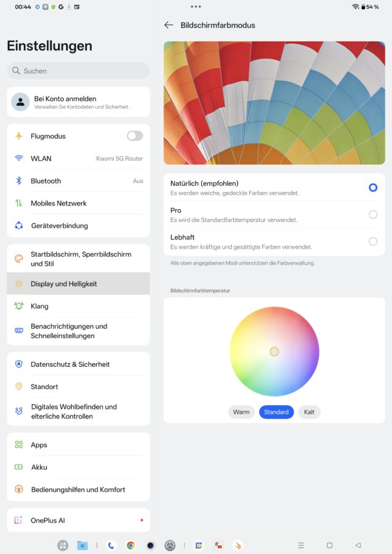Tap the back triangle navigation button
This screenshot has width=392, height=554.
(358, 545)
